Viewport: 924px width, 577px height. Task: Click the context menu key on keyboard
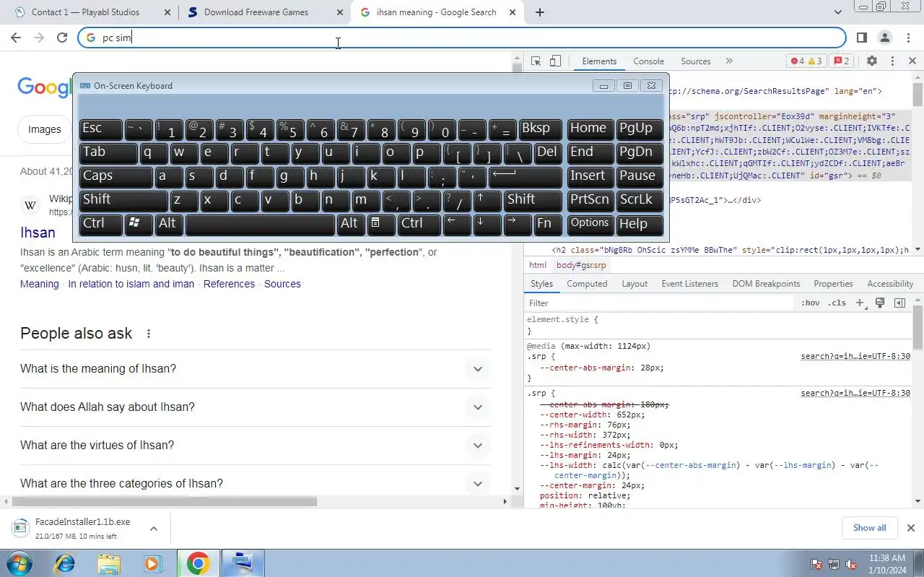tap(381, 224)
